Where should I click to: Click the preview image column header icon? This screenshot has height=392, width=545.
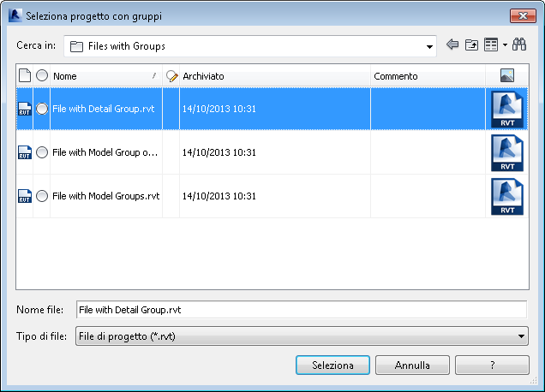tap(507, 76)
